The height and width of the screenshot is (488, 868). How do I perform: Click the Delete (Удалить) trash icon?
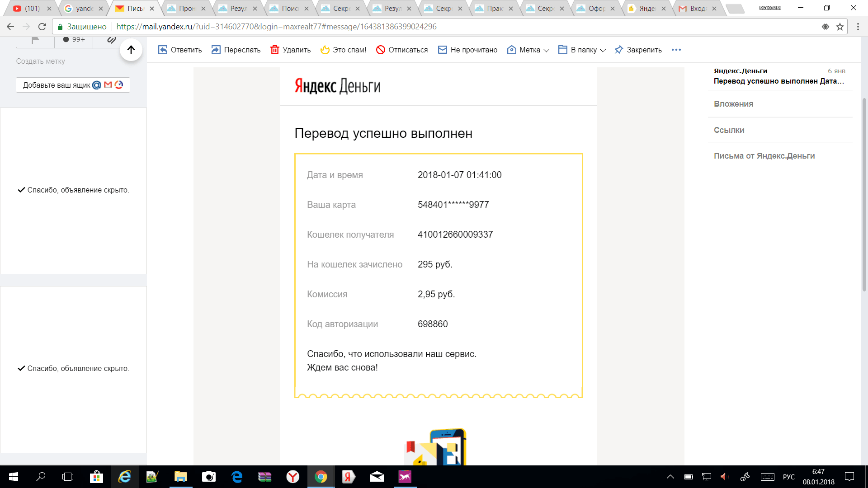(275, 50)
